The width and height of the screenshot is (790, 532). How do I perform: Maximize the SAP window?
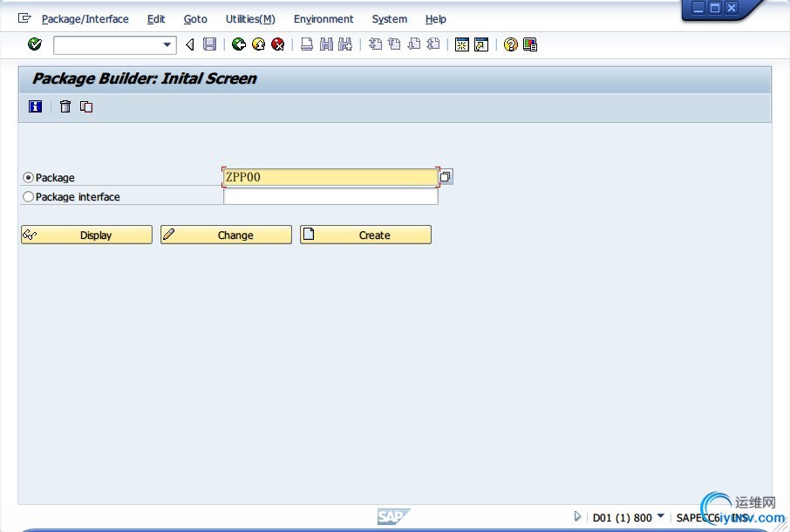pos(715,8)
